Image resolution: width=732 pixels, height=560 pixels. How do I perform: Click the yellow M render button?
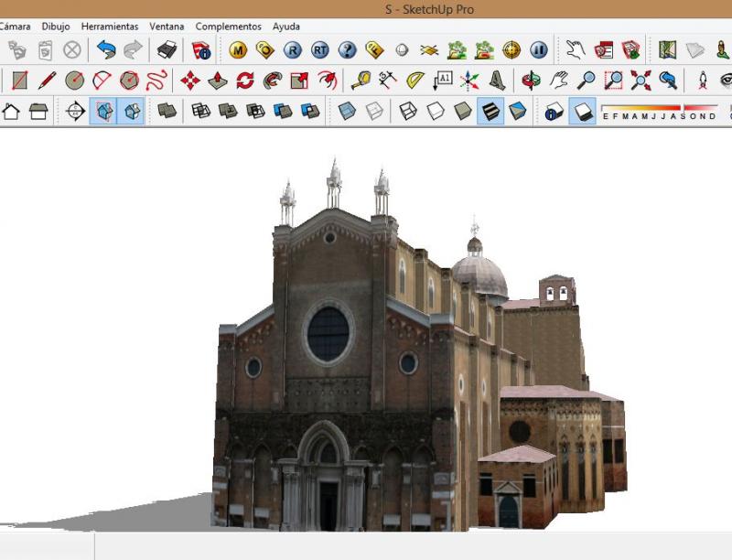click(x=238, y=50)
